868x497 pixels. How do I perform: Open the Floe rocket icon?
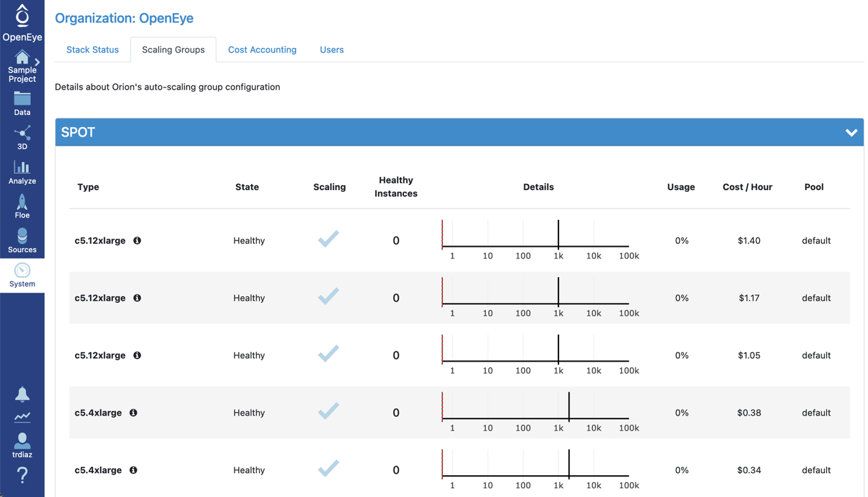pos(22,202)
